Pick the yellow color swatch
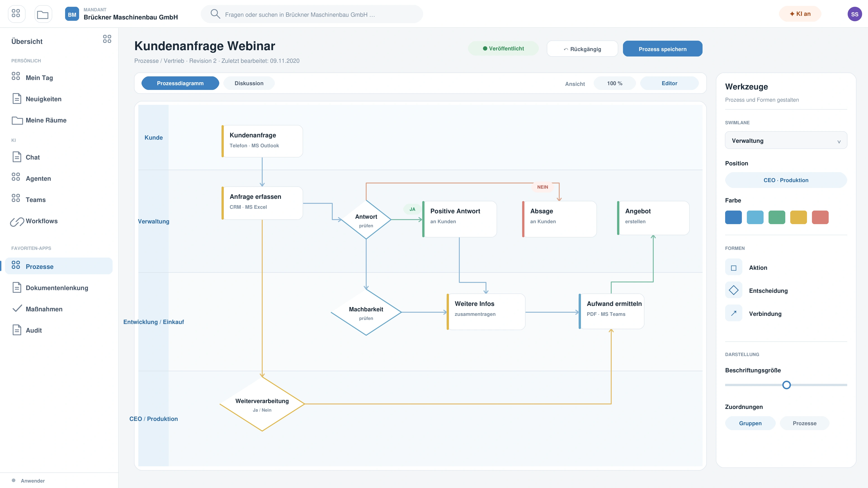 [798, 217]
